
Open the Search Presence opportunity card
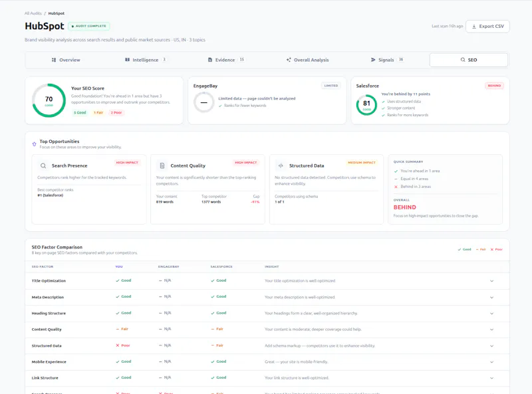click(x=89, y=189)
